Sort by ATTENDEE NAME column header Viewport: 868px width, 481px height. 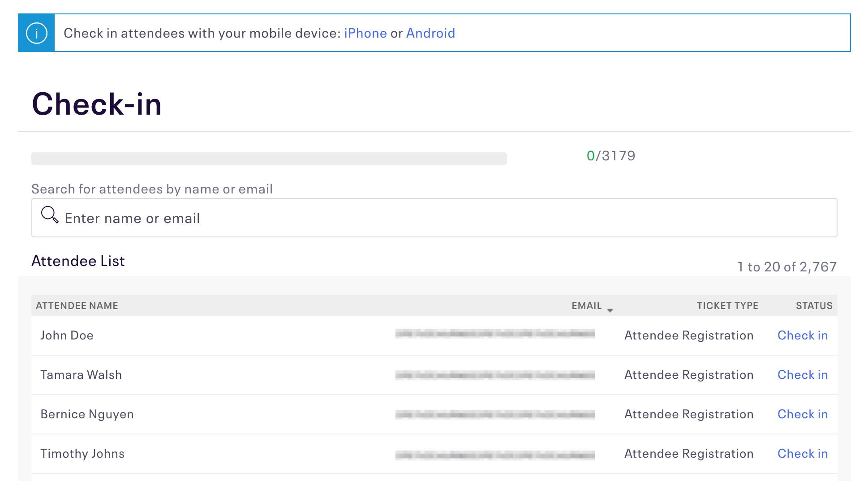click(x=77, y=306)
